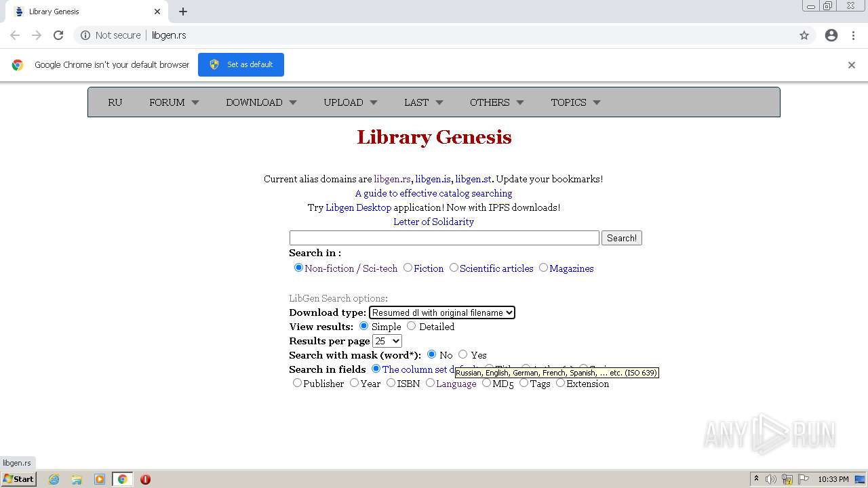
Task: Select the MD5 field radio
Action: tap(486, 383)
